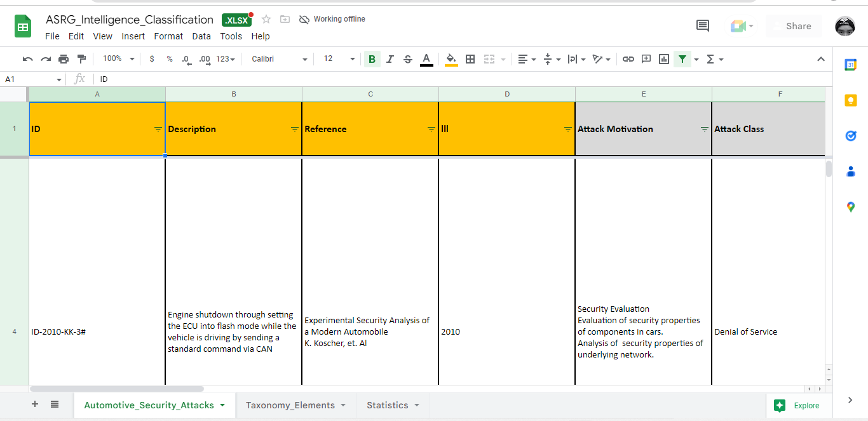Toggle bold formatting

coord(372,59)
